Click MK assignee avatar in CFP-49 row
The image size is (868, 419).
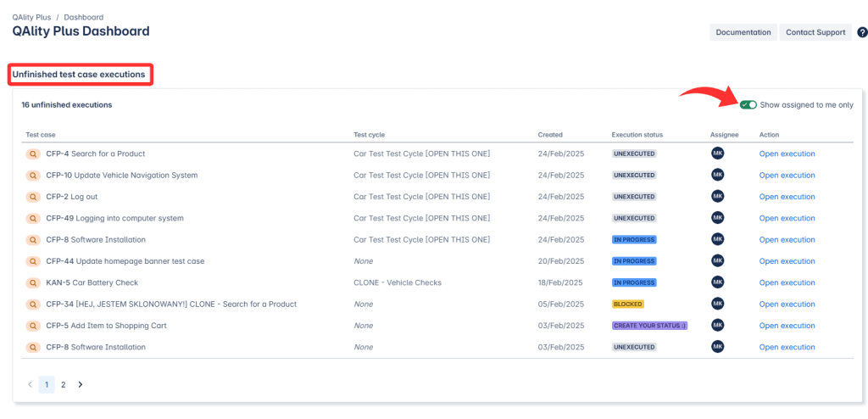(x=717, y=218)
